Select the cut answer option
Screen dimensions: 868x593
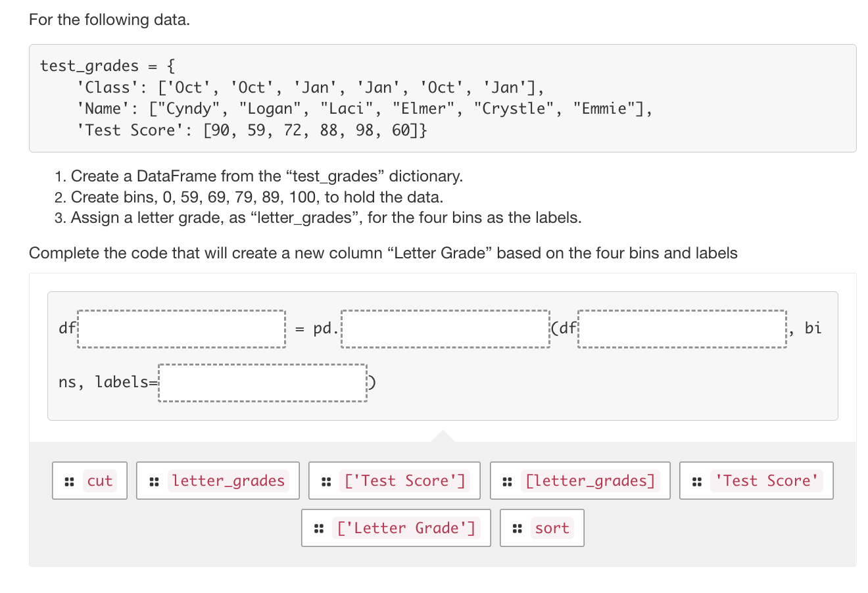(100, 481)
